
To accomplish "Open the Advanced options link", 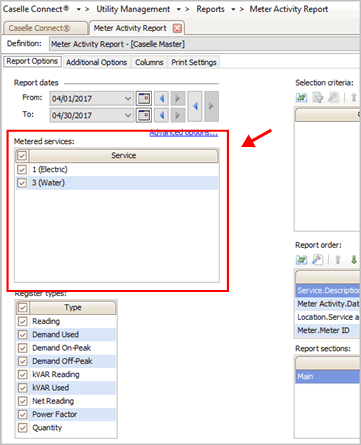I will [184, 132].
